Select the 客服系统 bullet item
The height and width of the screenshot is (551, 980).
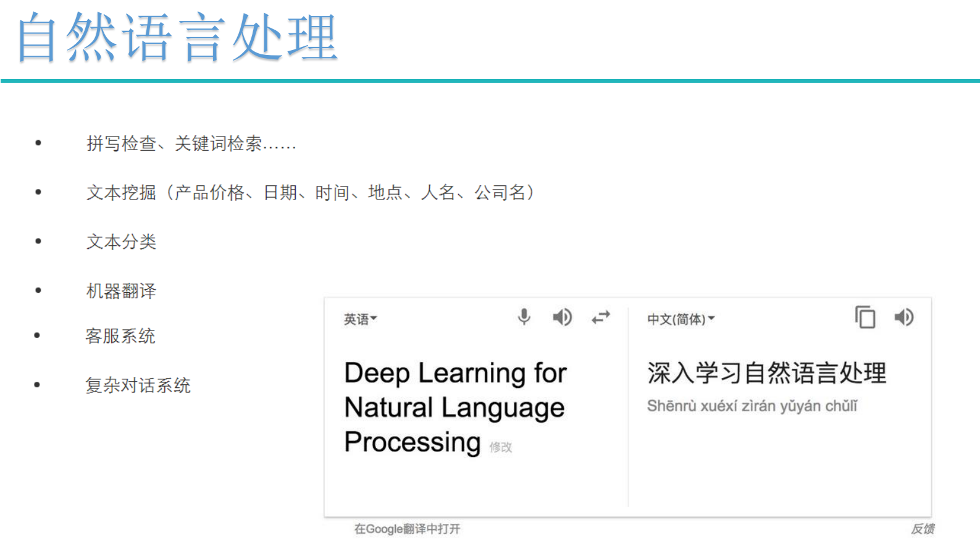point(120,336)
